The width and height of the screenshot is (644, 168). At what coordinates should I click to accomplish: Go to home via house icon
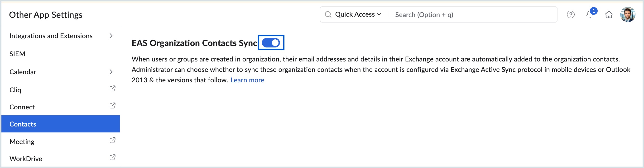point(609,15)
